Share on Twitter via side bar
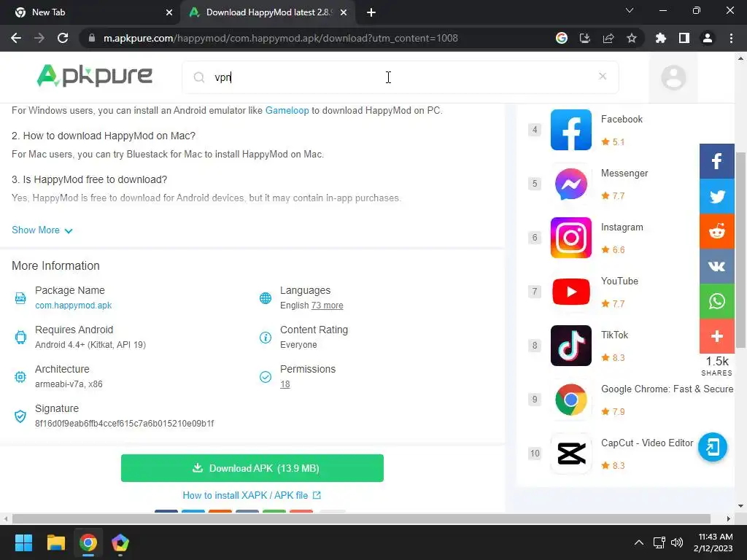The height and width of the screenshot is (560, 747). tap(716, 196)
